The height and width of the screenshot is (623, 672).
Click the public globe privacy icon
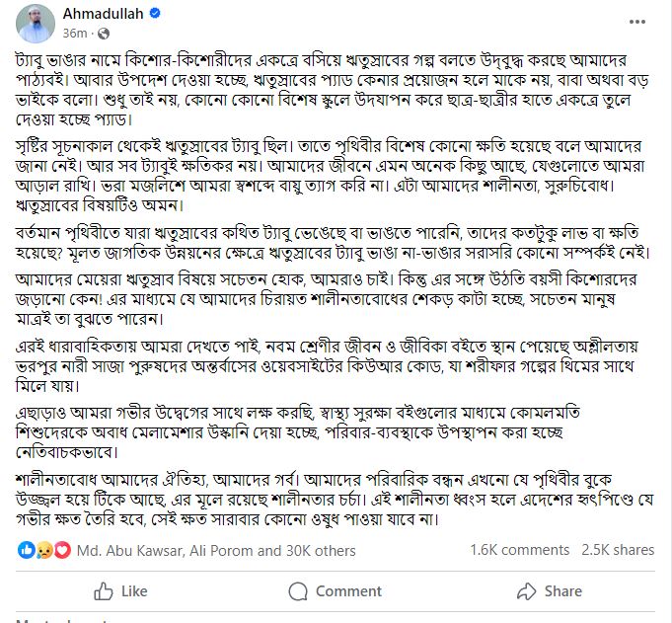pos(103,32)
